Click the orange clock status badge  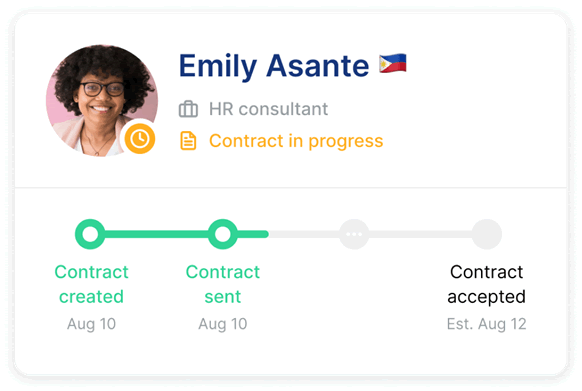[x=140, y=139]
